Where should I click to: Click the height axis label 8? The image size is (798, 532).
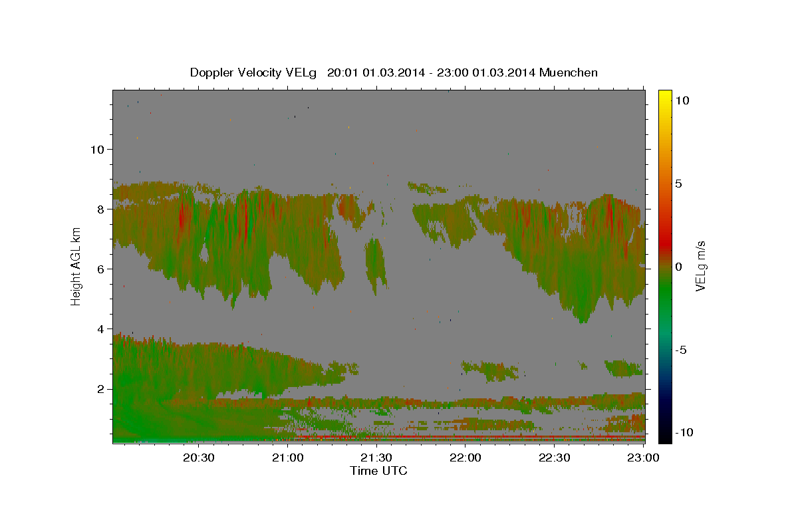(x=100, y=209)
